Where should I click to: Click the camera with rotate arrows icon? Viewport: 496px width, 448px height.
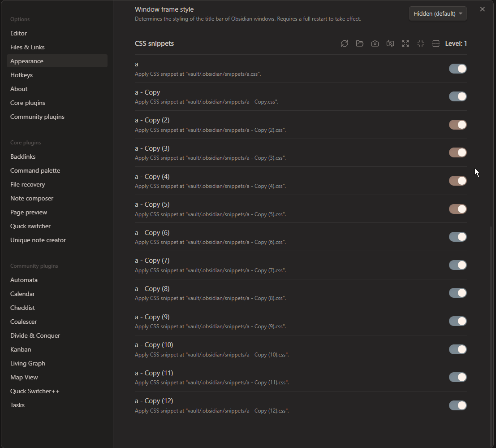click(x=390, y=43)
